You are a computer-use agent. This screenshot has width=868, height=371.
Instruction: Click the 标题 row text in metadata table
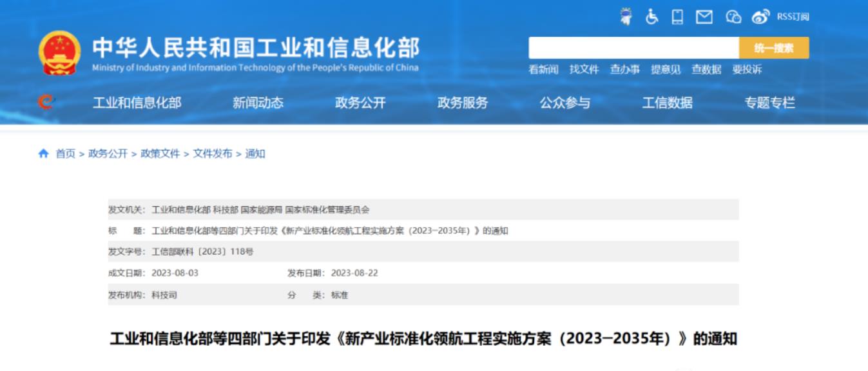[x=330, y=231]
